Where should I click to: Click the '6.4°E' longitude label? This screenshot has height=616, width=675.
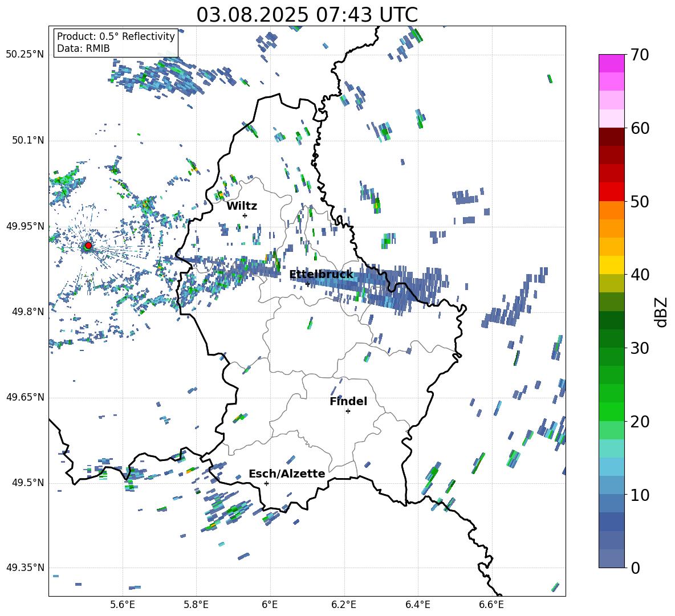(x=417, y=605)
